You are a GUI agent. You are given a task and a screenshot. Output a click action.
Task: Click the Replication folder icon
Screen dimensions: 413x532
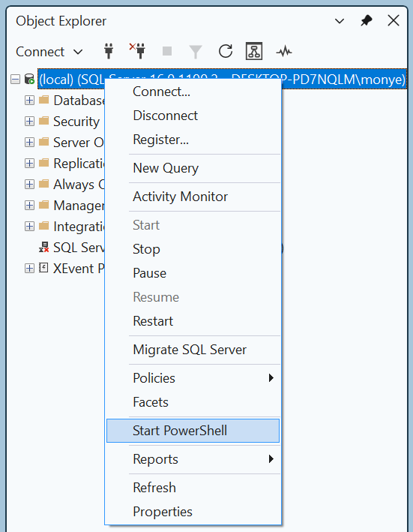pos(43,163)
